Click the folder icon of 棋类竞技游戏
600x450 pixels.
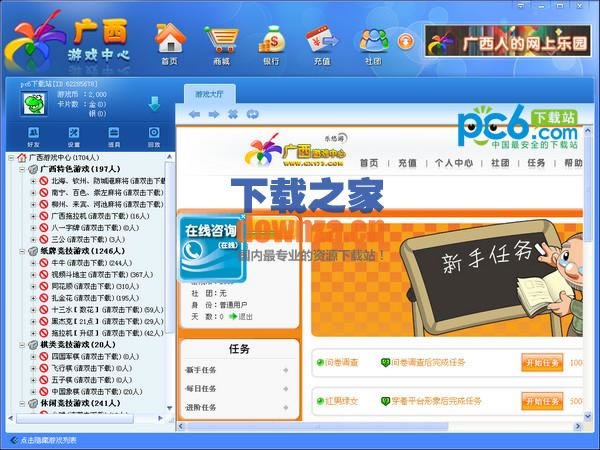click(33, 345)
